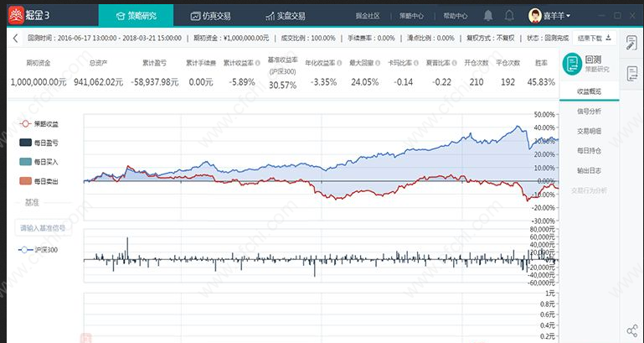Click the document swap icon in right sidebar
The image size is (644, 343).
click(631, 74)
